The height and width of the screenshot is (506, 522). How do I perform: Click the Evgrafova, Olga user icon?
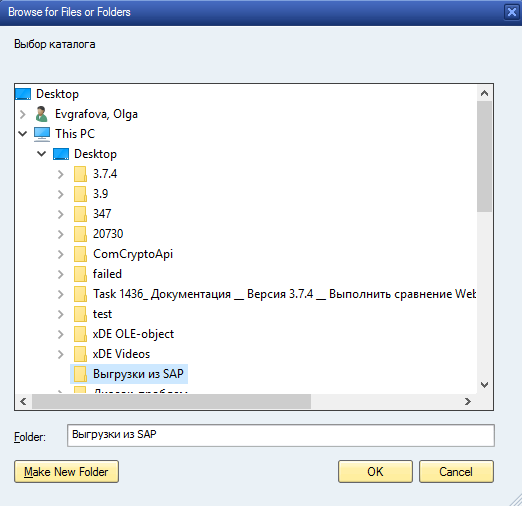click(42, 114)
